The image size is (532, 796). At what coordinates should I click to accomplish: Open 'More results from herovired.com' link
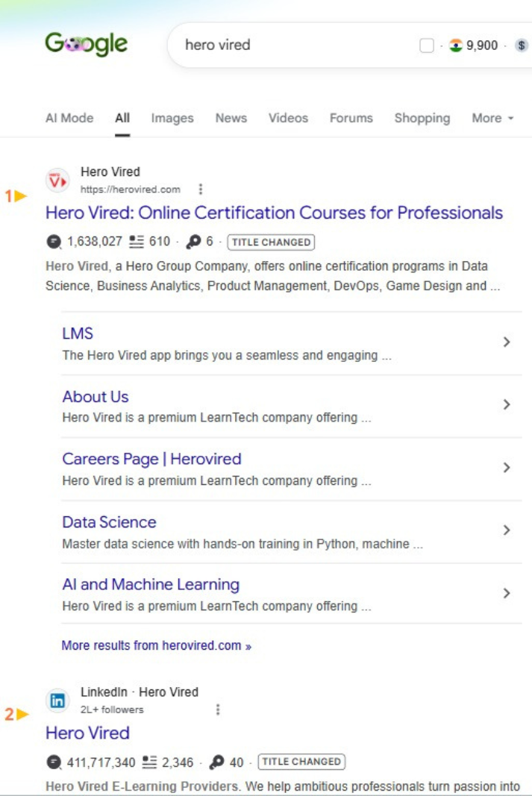click(157, 645)
